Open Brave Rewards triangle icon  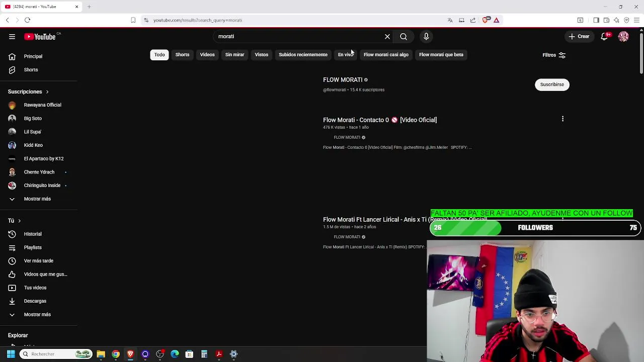point(496,20)
